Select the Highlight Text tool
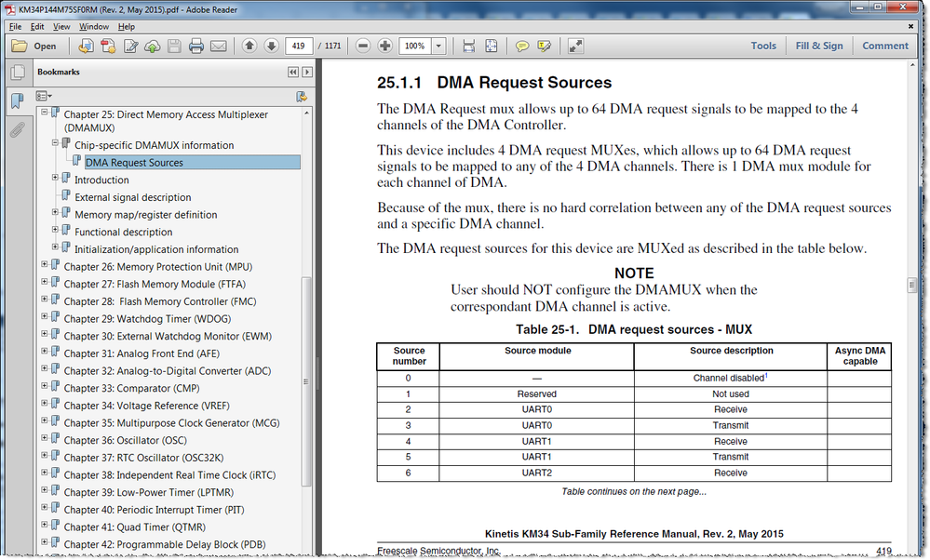 pos(544,45)
